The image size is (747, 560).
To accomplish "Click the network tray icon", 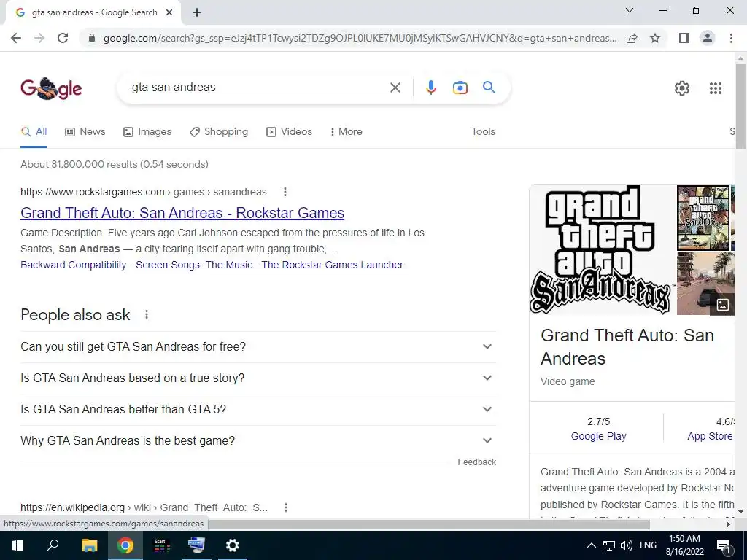I will click(609, 545).
